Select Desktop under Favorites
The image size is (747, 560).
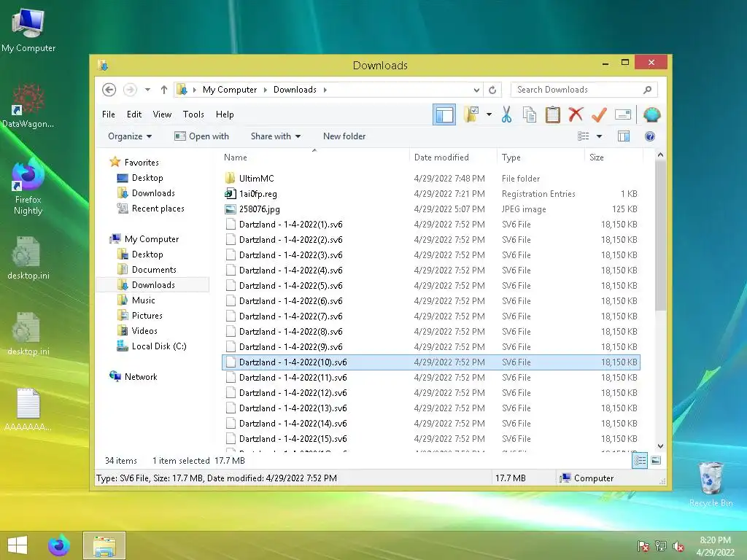click(147, 178)
